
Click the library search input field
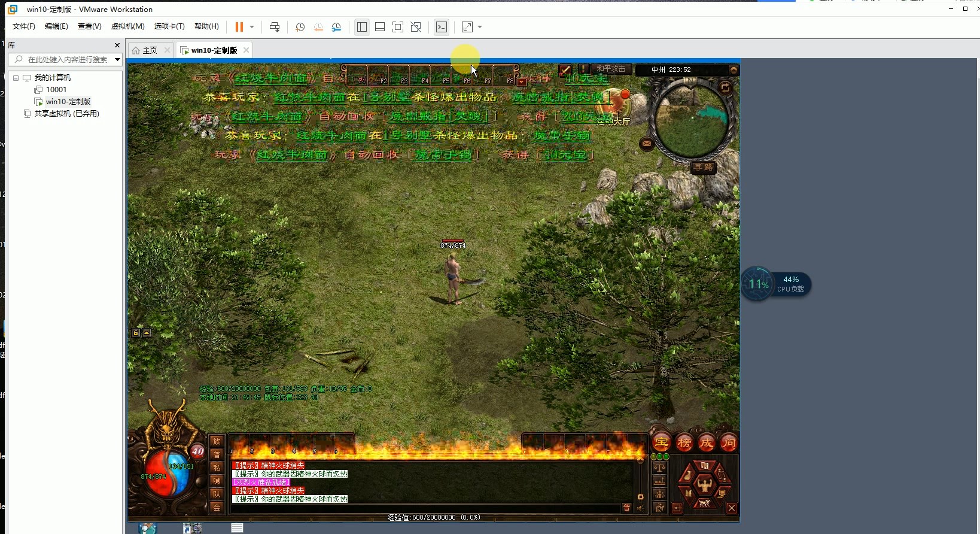pos(66,59)
